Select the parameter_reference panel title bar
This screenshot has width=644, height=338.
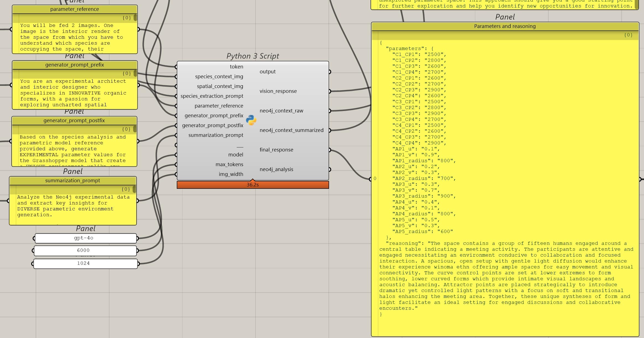[74, 9]
